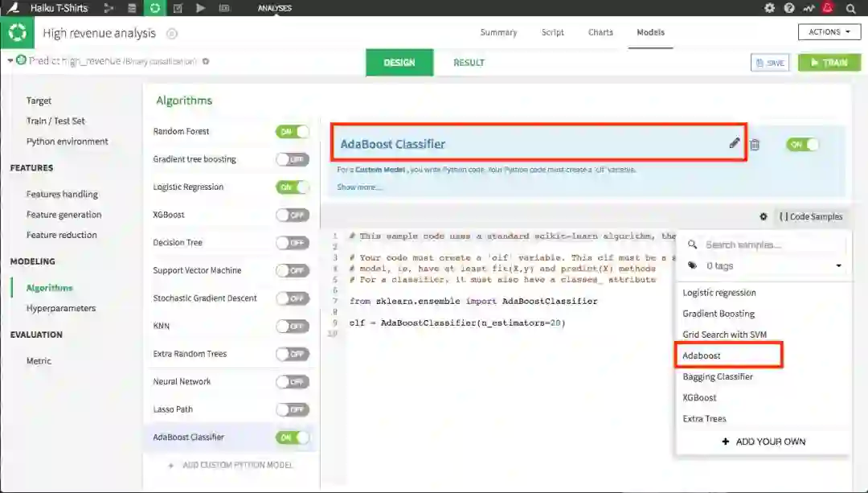Click the Search samples input field
Screen dimensions: 868x493
(x=764, y=244)
